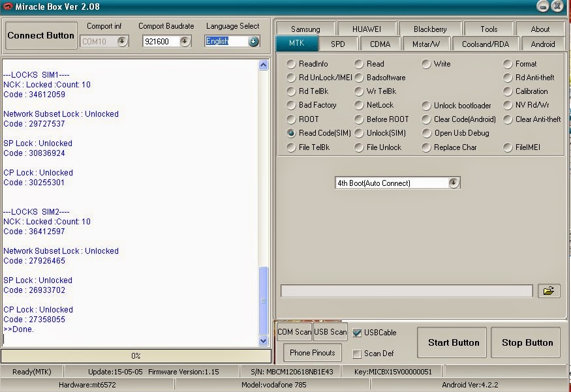Select the Write radio option
Viewport: 571px width, 392px height.
point(426,64)
